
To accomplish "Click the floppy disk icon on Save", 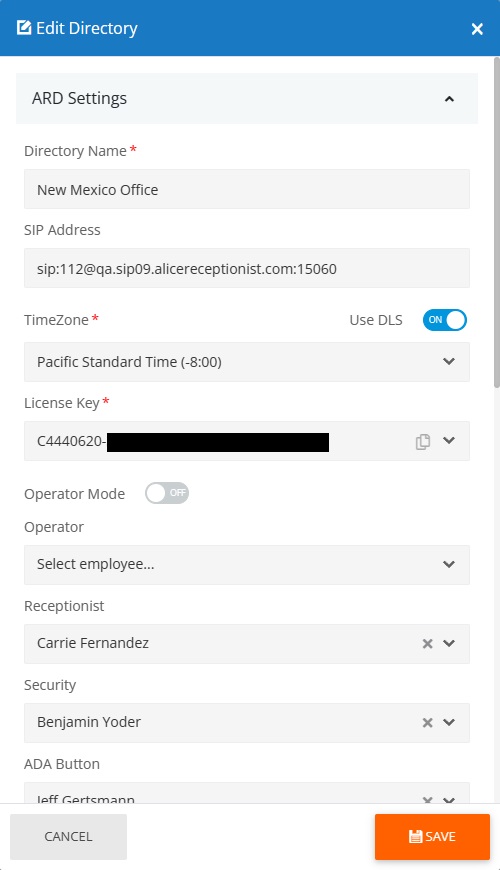I will [x=415, y=837].
